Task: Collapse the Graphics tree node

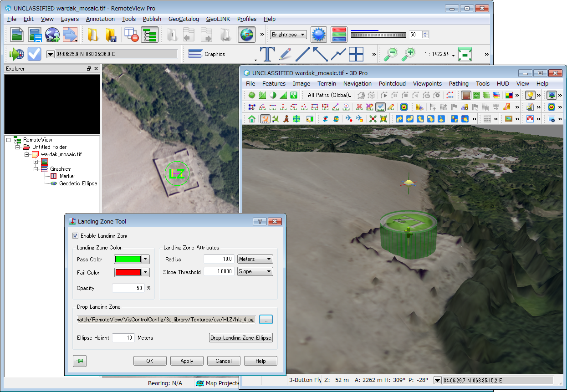Action: (36, 169)
